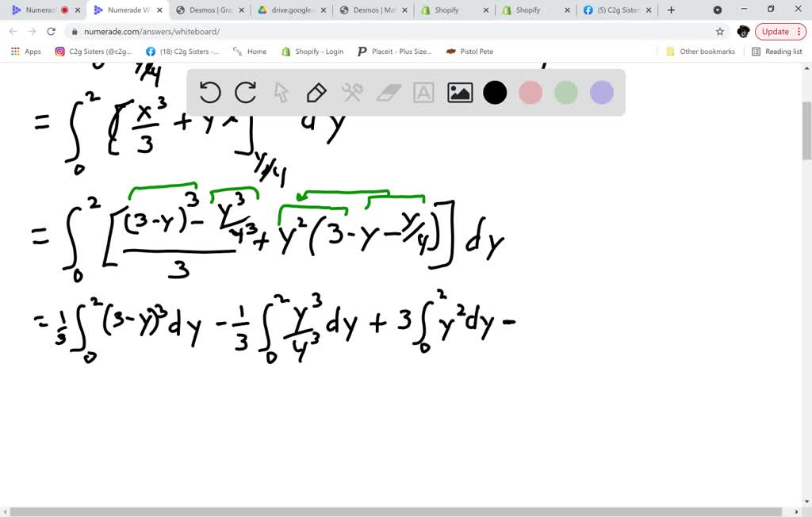Select the text box tool

424,93
